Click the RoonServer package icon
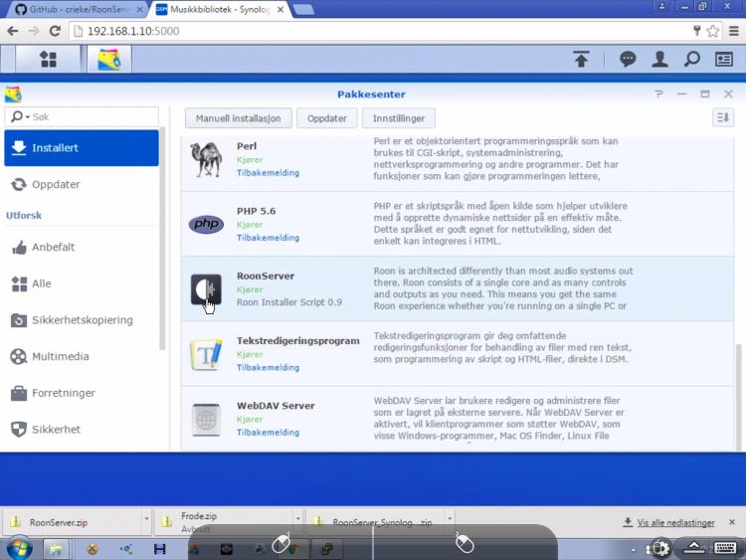746x560 pixels. (x=206, y=288)
